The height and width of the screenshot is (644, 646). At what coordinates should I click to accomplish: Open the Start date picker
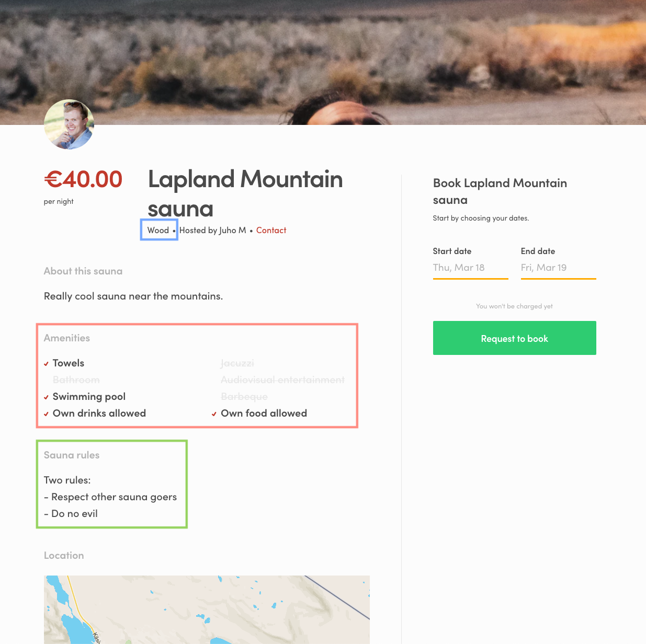470,268
